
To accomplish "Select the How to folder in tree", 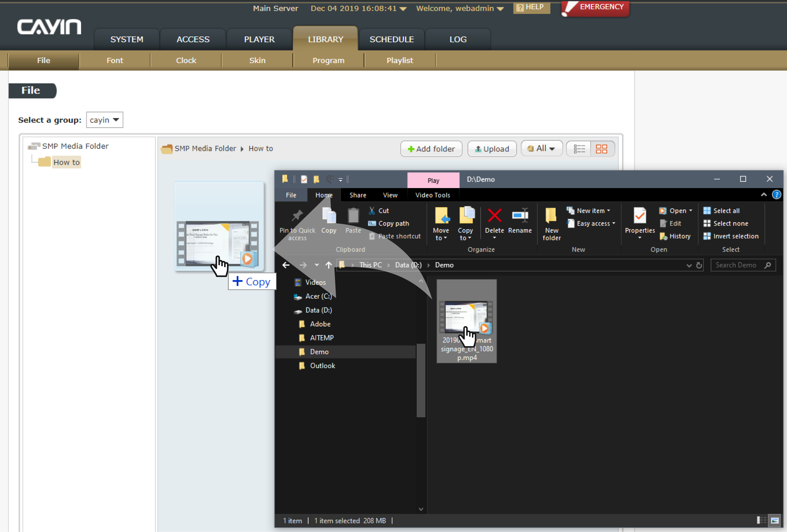I will coord(66,162).
